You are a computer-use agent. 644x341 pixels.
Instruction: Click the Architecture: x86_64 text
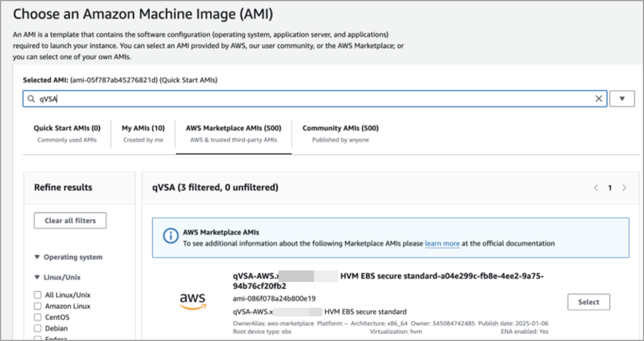click(x=378, y=324)
